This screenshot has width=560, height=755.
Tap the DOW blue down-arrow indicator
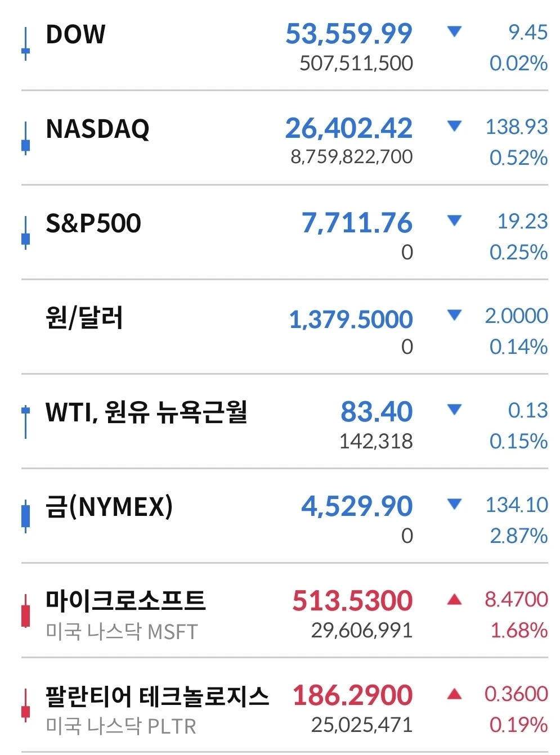(x=454, y=32)
